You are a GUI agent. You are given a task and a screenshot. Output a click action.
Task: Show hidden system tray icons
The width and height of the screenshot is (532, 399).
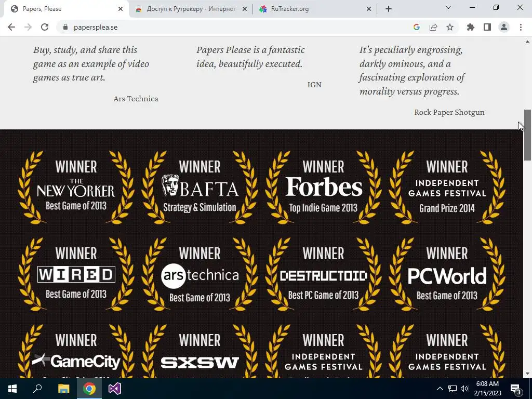tap(440, 389)
